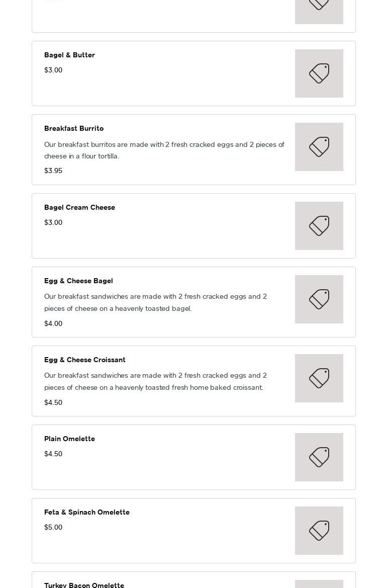
Task: Open the Breakfast Burrito item title
Action: (74, 128)
